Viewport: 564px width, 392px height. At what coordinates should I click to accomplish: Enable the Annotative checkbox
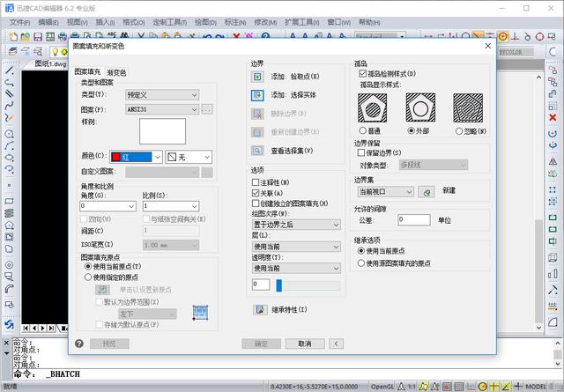256,182
